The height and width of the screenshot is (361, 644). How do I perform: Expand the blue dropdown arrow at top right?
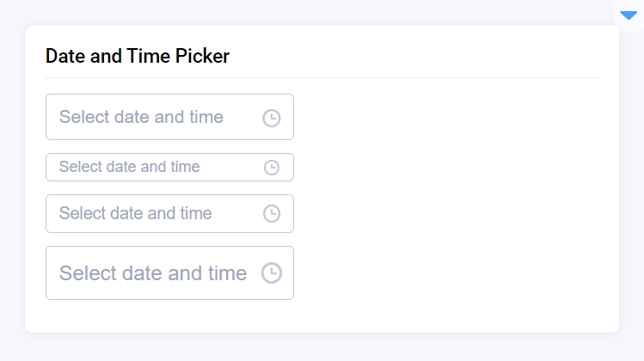click(629, 15)
